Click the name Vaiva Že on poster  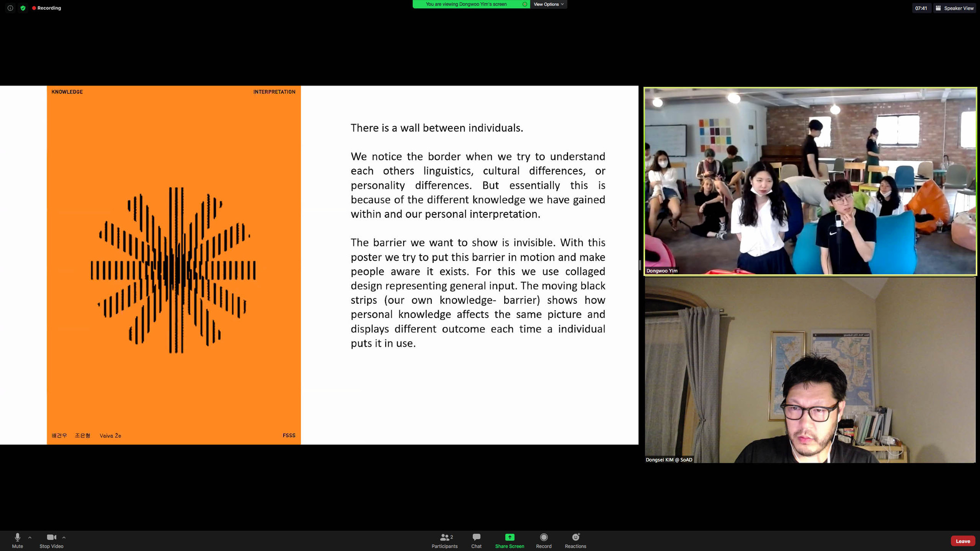(x=110, y=436)
